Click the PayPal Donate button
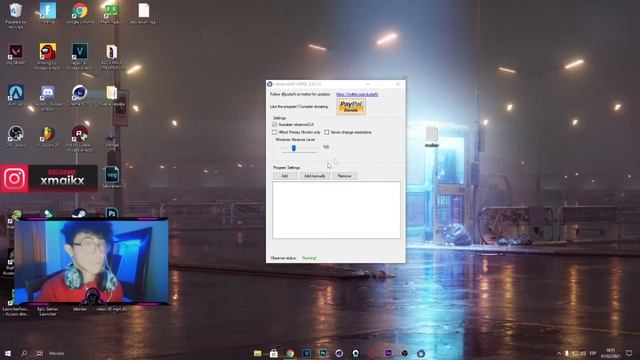The height and width of the screenshot is (360, 640). tap(351, 107)
